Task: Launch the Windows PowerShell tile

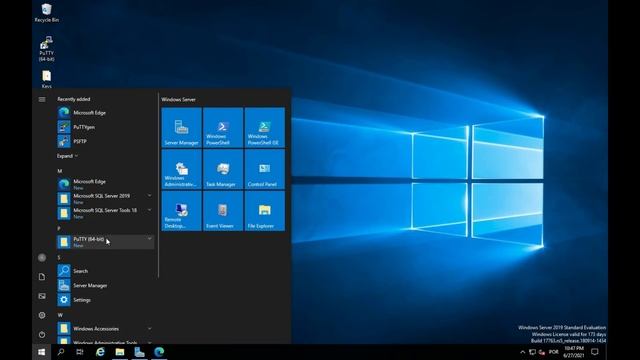Action: pos(223,128)
